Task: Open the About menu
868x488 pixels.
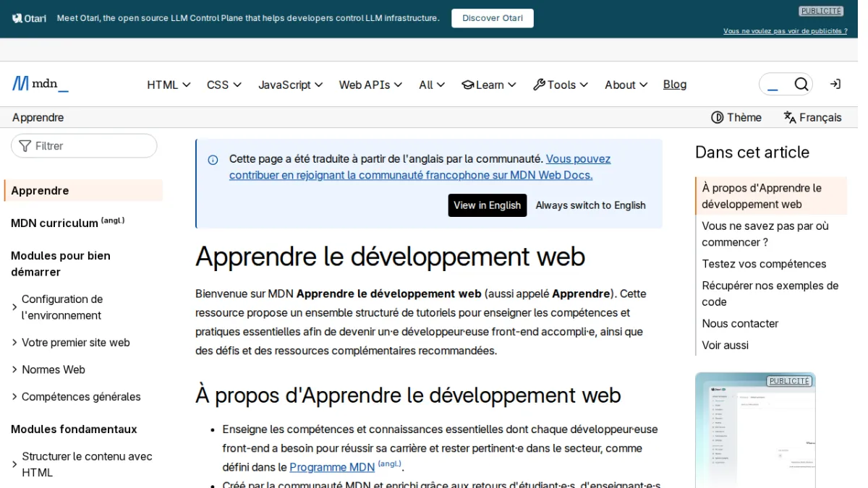Action: pyautogui.click(x=626, y=85)
